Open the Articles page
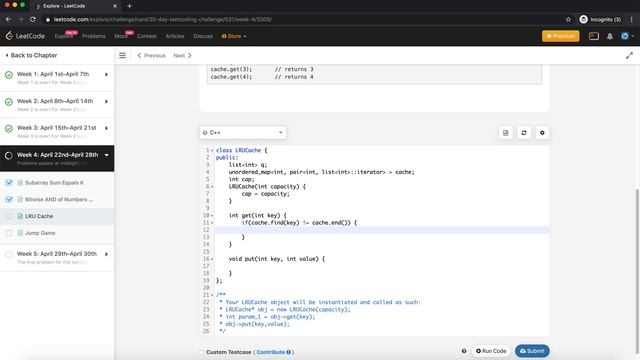The height and width of the screenshot is (360, 640). pyautogui.click(x=175, y=36)
